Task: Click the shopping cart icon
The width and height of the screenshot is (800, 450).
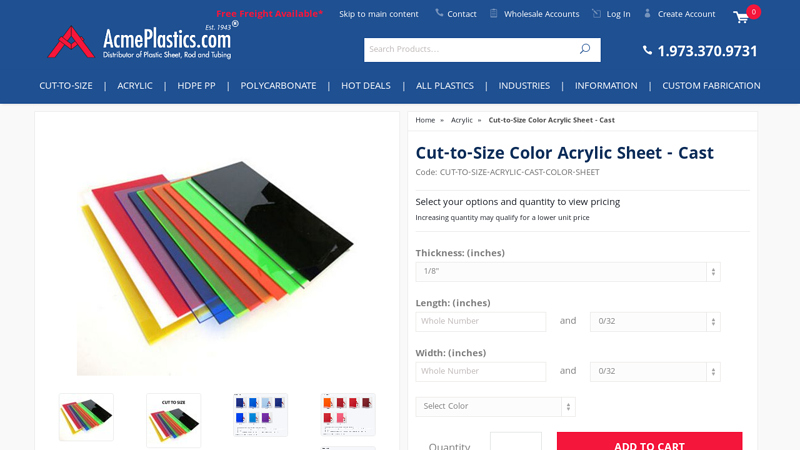Action: click(741, 17)
